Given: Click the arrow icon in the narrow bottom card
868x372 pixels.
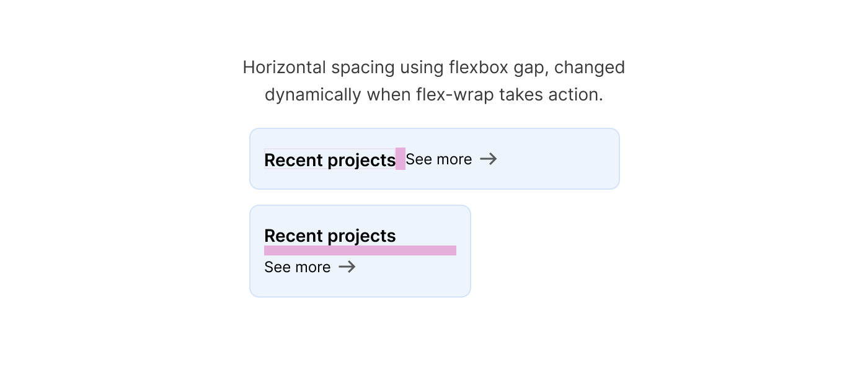Looking at the screenshot, I should coord(347,267).
